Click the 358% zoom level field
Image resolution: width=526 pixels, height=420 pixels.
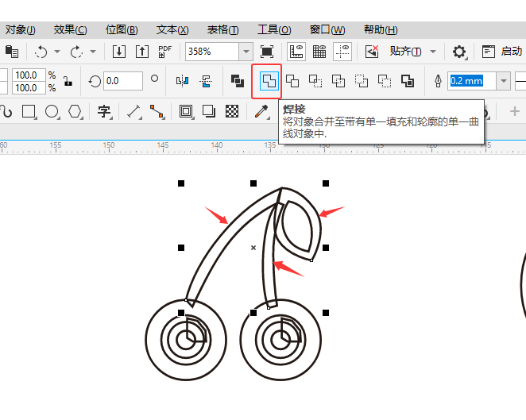pyautogui.click(x=212, y=52)
